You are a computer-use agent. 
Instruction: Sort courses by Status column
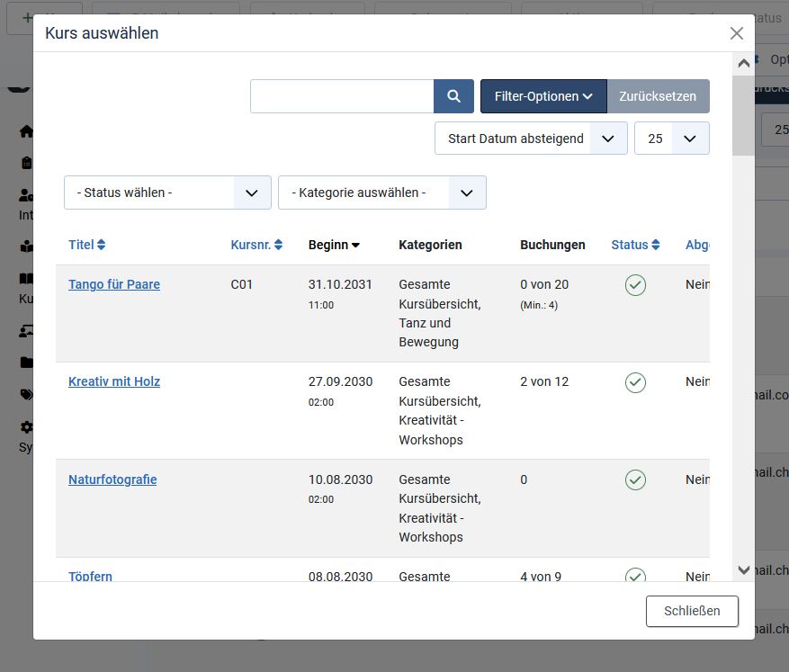(x=635, y=245)
